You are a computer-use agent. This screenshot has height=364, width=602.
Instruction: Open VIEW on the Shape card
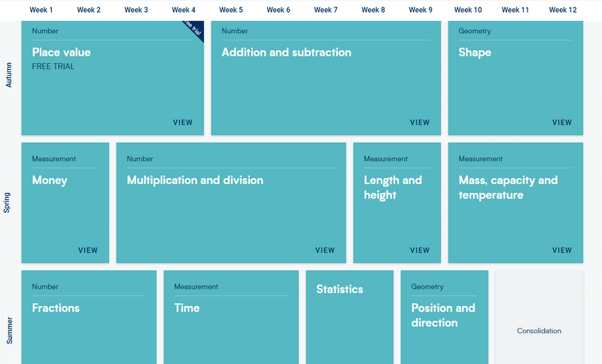562,123
